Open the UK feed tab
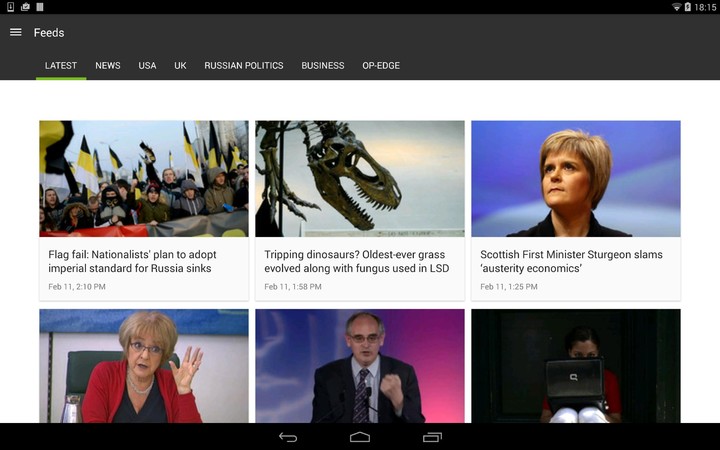720x450 pixels. (x=180, y=66)
